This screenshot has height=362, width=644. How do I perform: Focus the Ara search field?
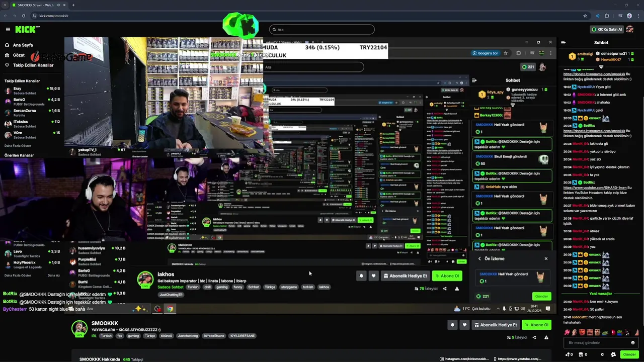point(322,30)
